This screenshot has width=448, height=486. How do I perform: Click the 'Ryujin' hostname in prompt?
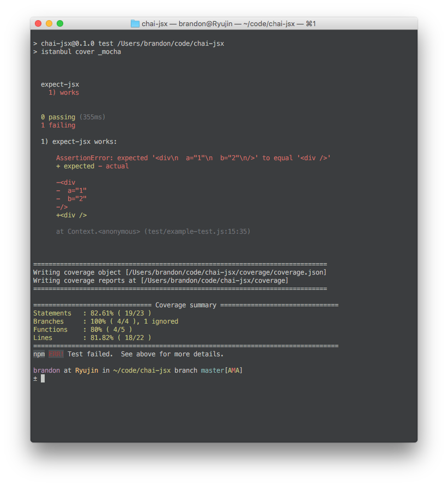click(x=87, y=370)
